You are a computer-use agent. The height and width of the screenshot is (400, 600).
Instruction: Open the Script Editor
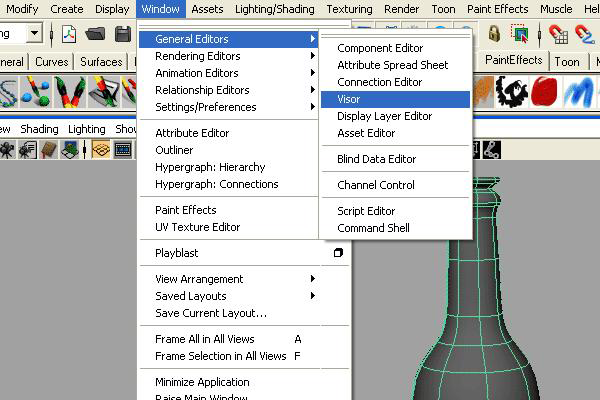pos(395,211)
